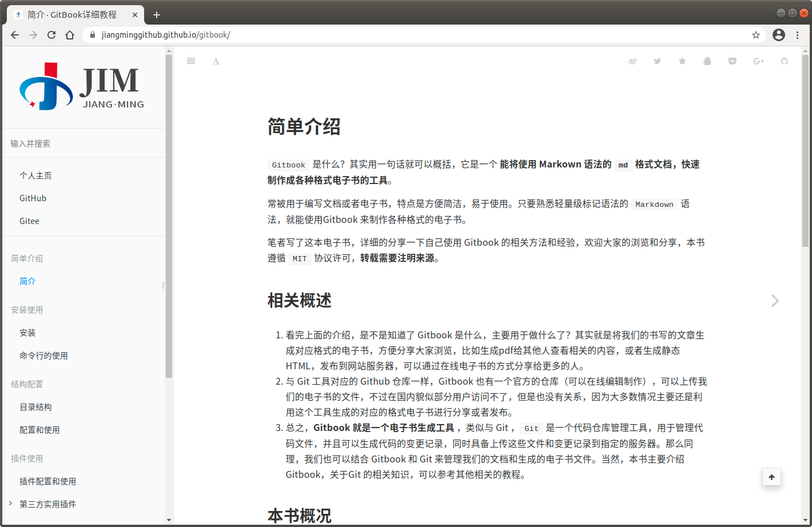Go to next page chevron
This screenshot has height=527, width=812.
pyautogui.click(x=775, y=301)
